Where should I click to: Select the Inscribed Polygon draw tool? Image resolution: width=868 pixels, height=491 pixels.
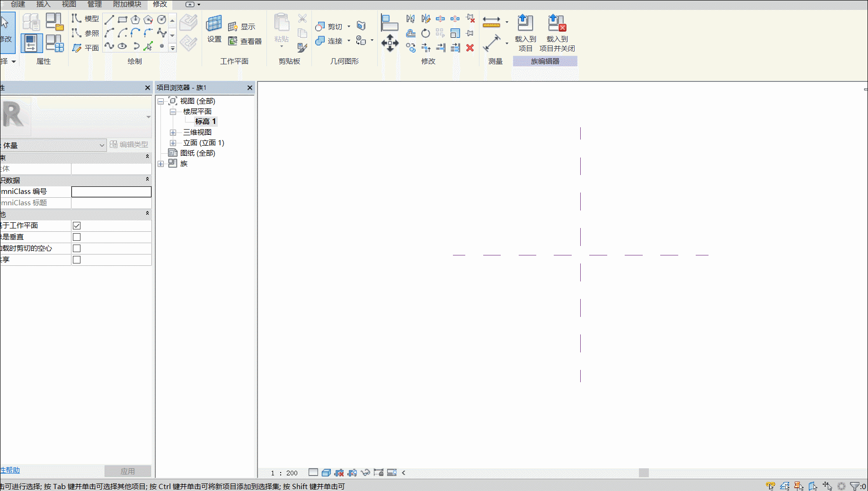(135, 19)
